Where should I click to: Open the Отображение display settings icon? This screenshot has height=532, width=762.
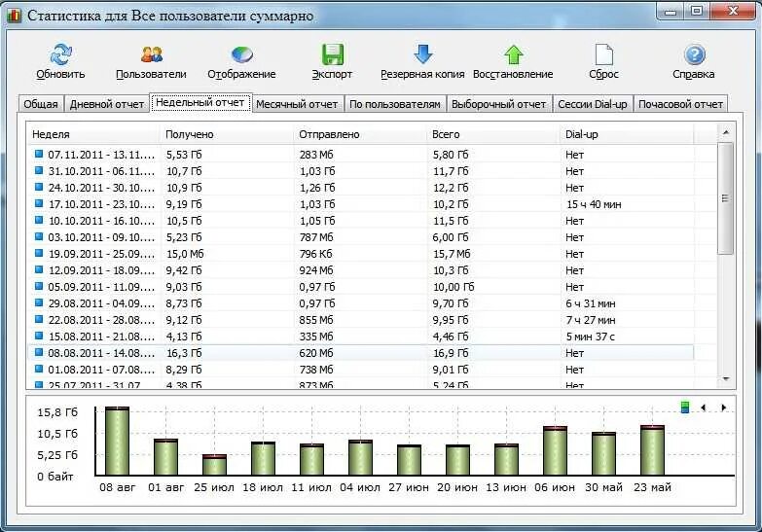pyautogui.click(x=241, y=54)
